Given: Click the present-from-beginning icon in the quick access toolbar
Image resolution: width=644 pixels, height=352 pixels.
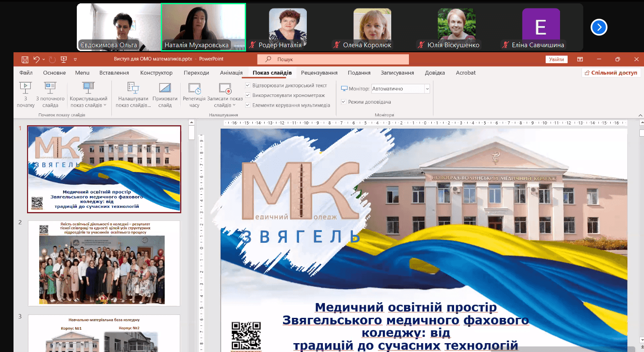Looking at the screenshot, I should (64, 59).
